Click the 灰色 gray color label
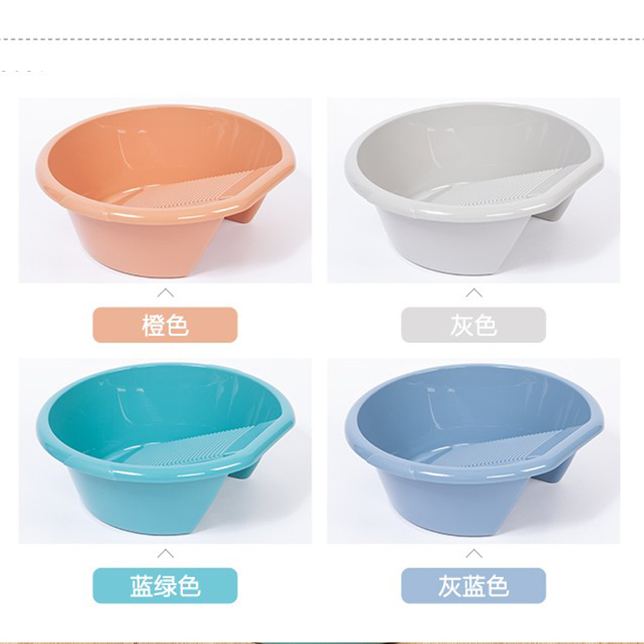Image resolution: width=644 pixels, height=644 pixels. point(473,325)
